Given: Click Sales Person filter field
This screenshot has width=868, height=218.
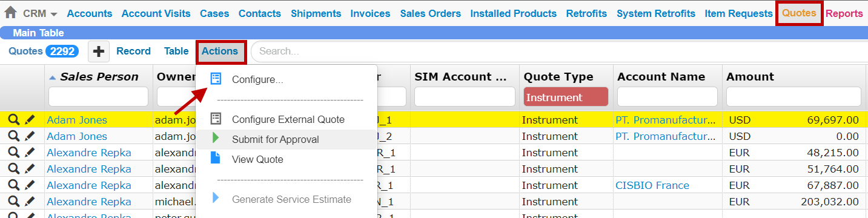Looking at the screenshot, I should pos(98,97).
